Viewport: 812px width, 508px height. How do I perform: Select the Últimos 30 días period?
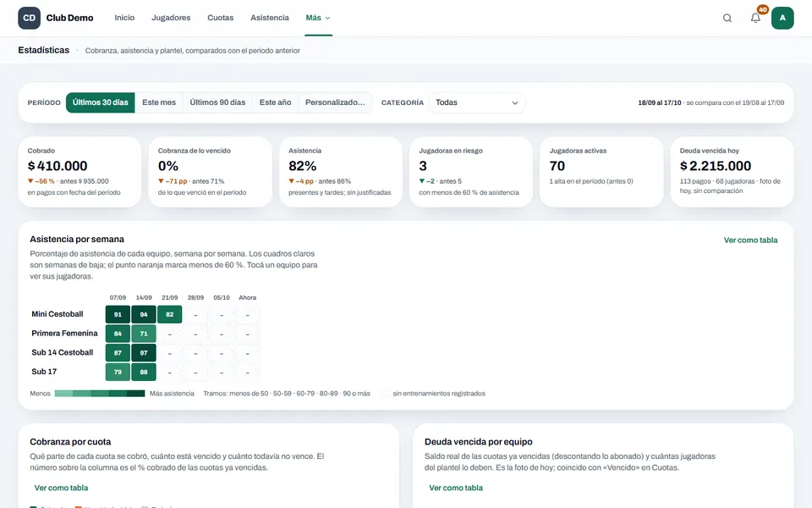click(101, 102)
